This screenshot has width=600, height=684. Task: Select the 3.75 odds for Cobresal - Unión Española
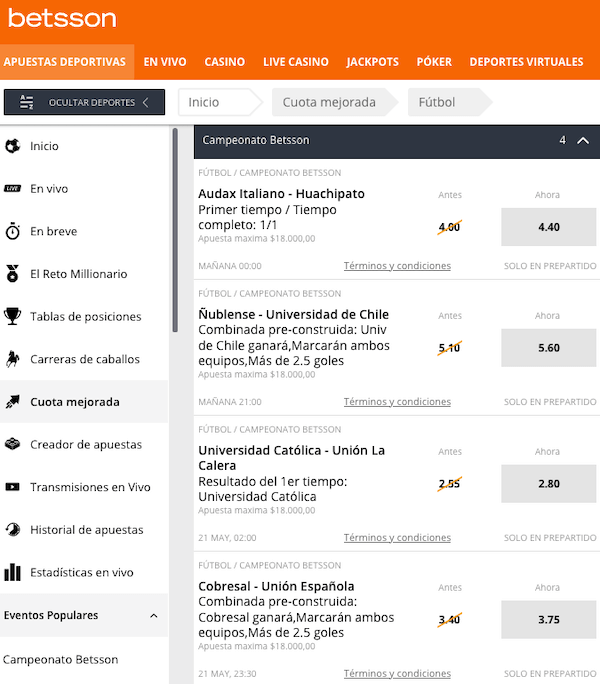coord(549,619)
